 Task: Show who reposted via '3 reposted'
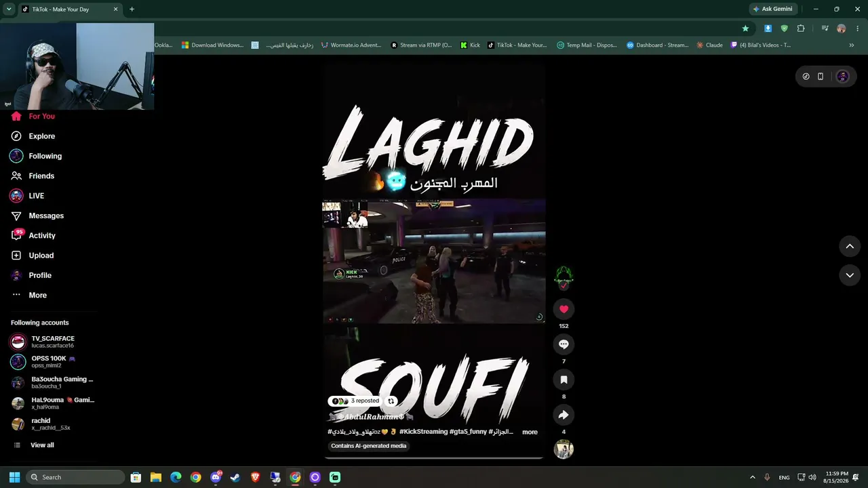[x=355, y=401]
